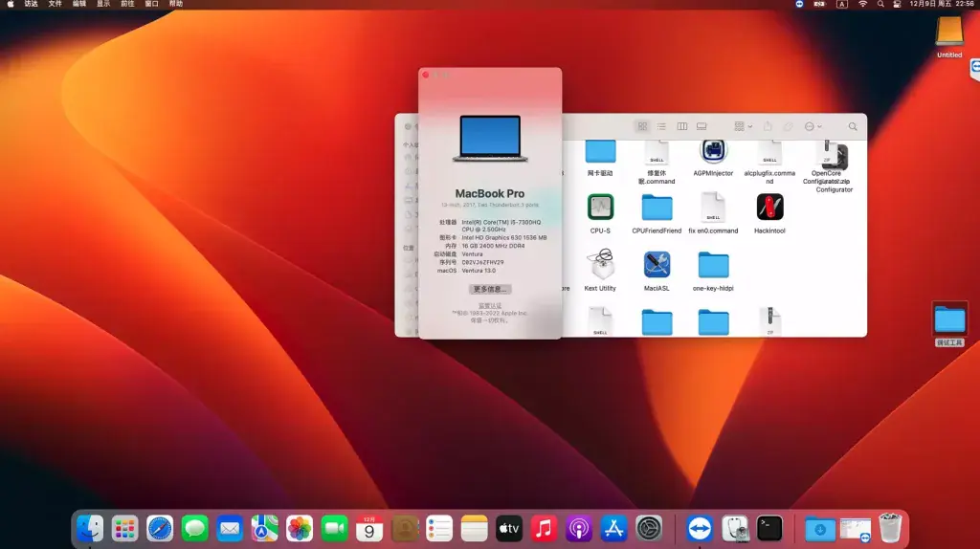Viewport: 980px width, 549px height.
Task: Open the Hackintool app in Finder
Action: pos(769,208)
